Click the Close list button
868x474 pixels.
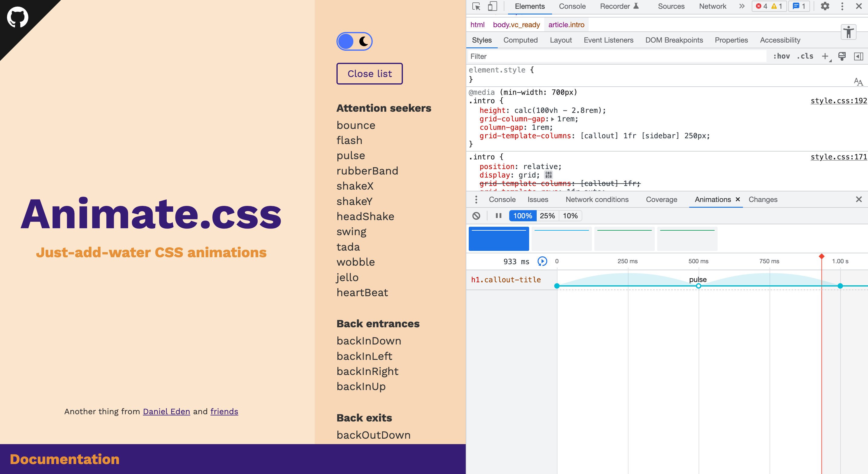point(369,73)
